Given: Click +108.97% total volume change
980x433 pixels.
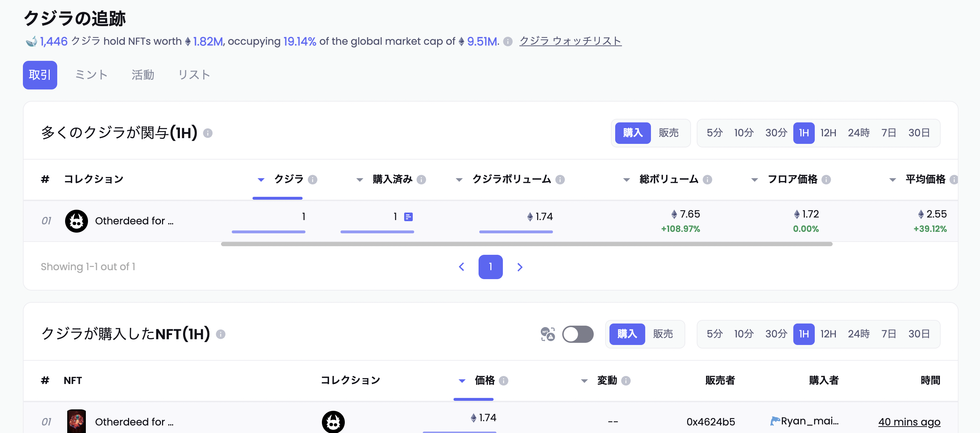Looking at the screenshot, I should [680, 229].
